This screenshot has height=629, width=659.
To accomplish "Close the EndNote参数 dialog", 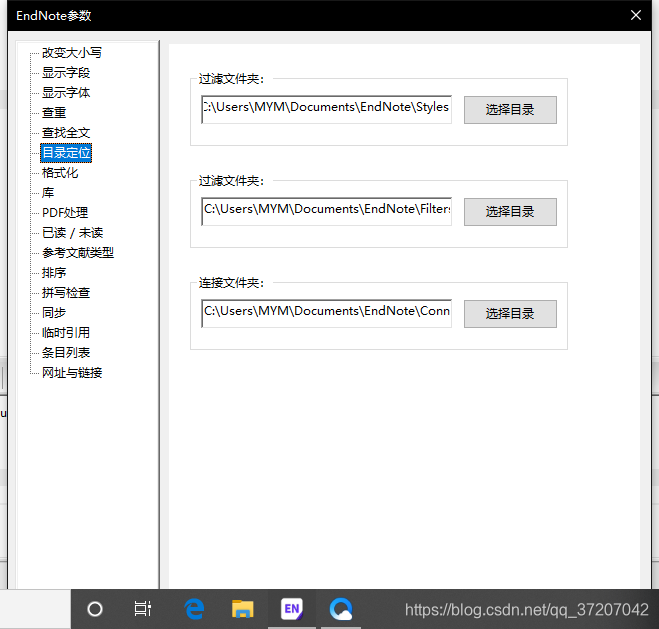I will [636, 15].
